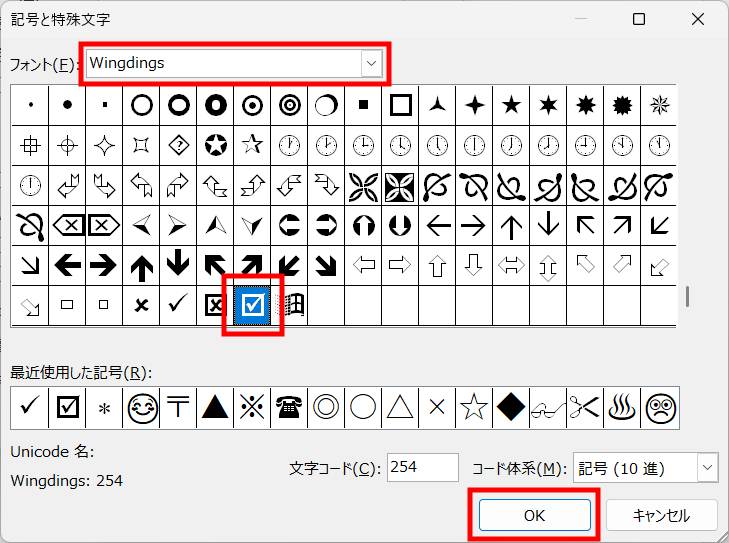Pick the white star in recent symbols
The image size is (729, 543).
474,408
